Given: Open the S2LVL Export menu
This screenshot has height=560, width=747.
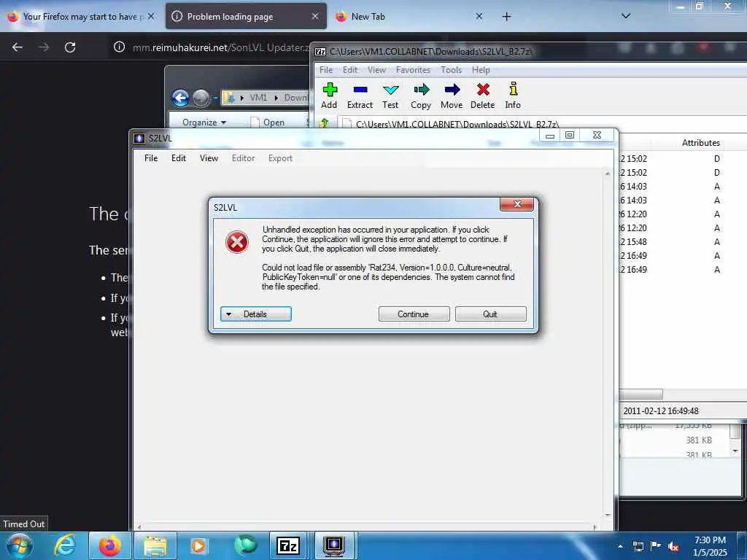Looking at the screenshot, I should pyautogui.click(x=280, y=158).
